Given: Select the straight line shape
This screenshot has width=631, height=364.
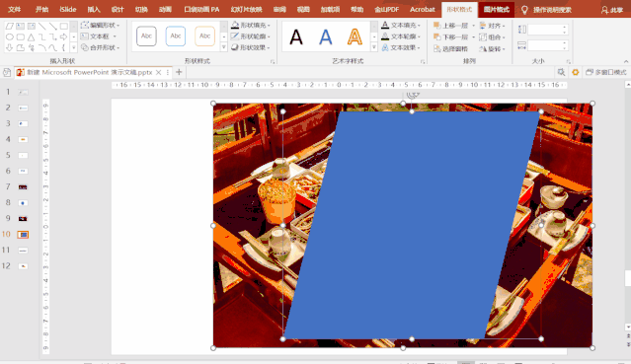Looking at the screenshot, I should pos(41,27).
